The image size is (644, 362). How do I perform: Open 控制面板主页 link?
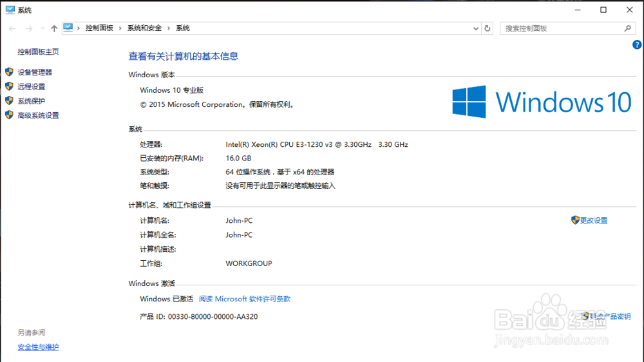38,52
